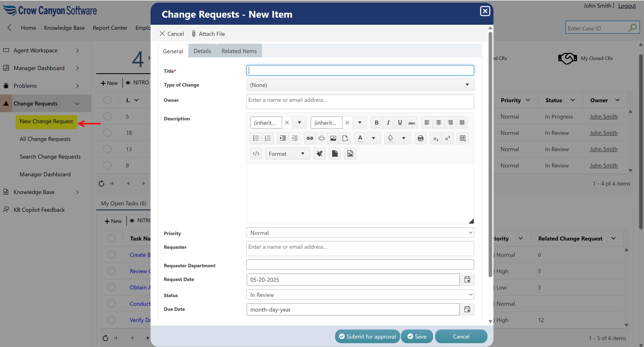Select row checkbox for item 5
This screenshot has height=347, width=644.
[107, 117]
